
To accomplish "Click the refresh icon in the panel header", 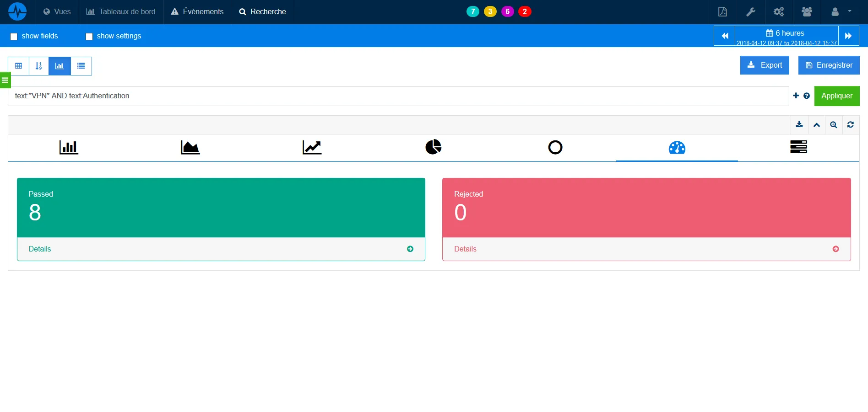I will [850, 125].
